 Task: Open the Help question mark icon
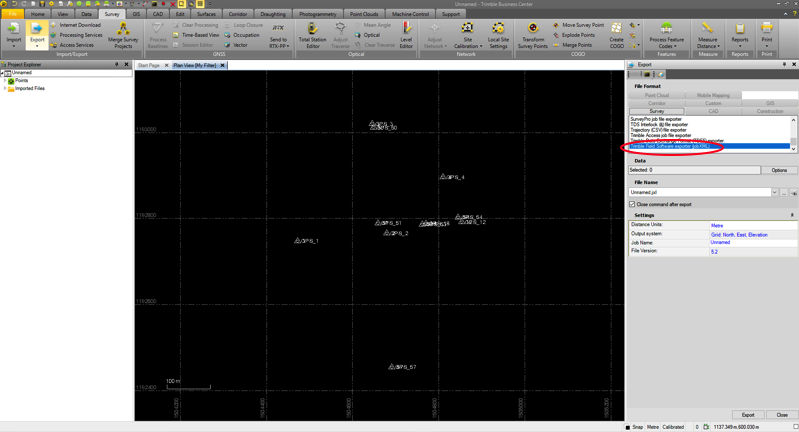pos(794,14)
